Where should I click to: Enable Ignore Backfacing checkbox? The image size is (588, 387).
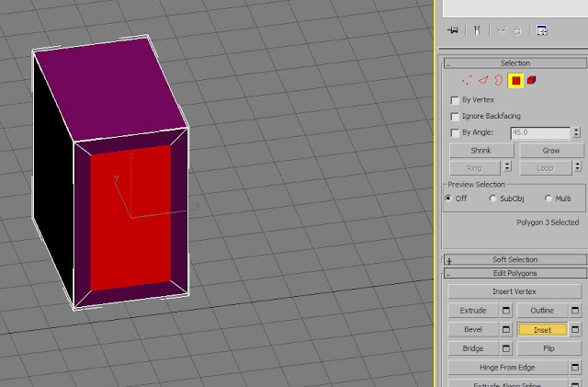pyautogui.click(x=455, y=117)
